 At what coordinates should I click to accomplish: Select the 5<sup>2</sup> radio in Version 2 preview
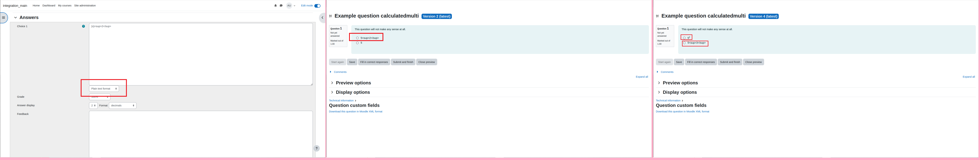click(357, 38)
